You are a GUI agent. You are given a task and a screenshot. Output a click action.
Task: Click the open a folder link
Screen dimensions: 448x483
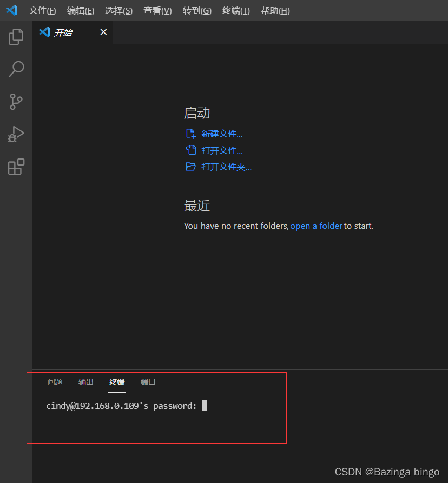coord(316,226)
